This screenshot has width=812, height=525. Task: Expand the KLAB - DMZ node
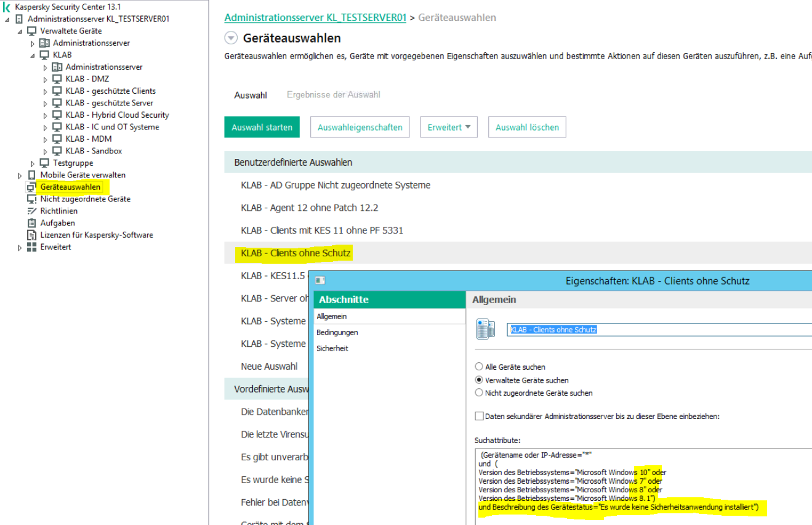[x=46, y=79]
